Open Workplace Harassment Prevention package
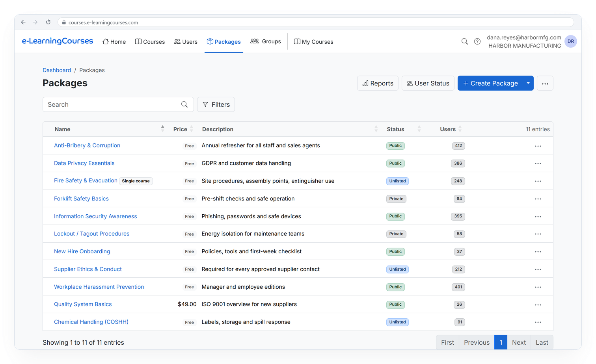596x364 pixels. pos(99,287)
